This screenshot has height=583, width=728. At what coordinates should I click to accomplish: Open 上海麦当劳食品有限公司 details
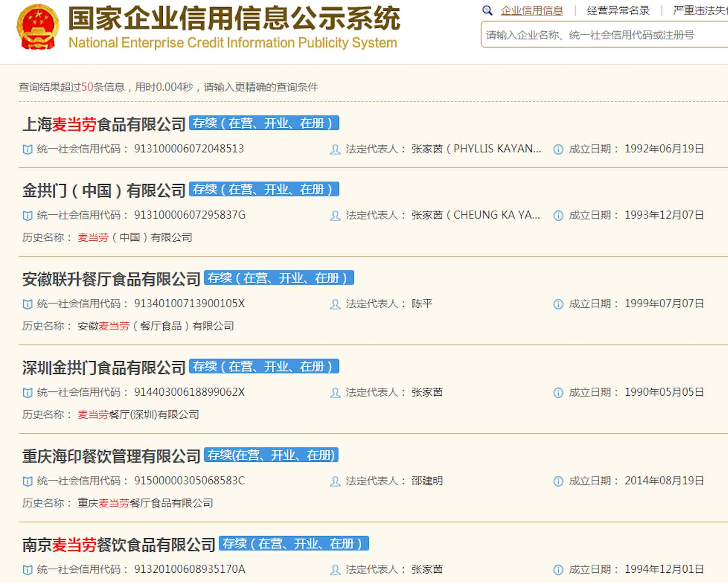(104, 124)
